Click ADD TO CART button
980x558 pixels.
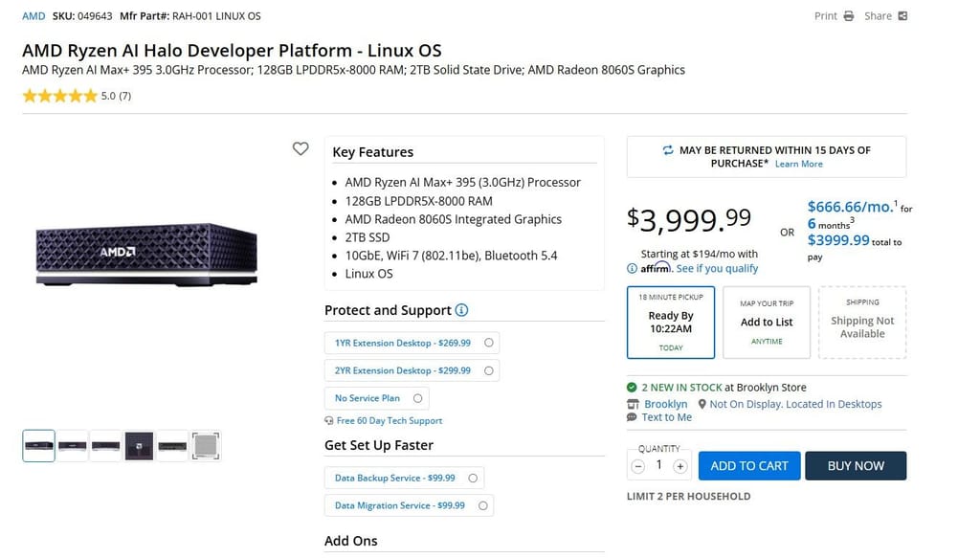point(749,466)
